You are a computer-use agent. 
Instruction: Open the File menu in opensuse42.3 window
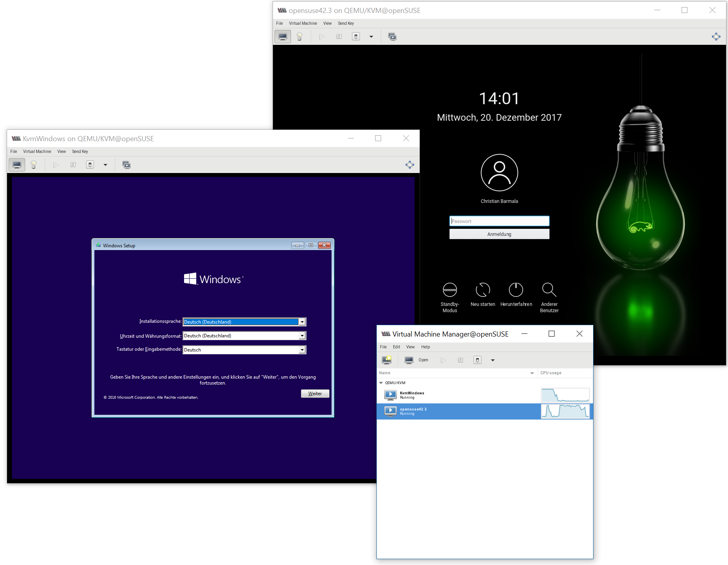(x=280, y=23)
